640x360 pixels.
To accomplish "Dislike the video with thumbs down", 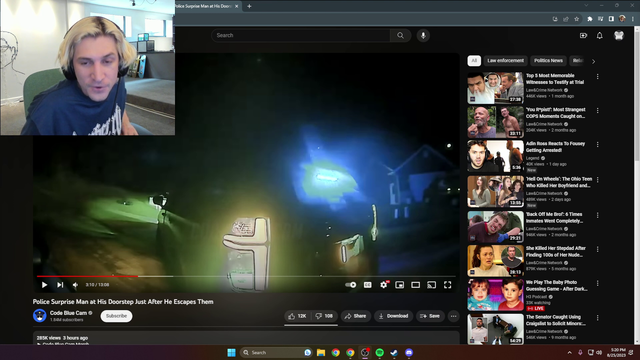I will (x=324, y=316).
